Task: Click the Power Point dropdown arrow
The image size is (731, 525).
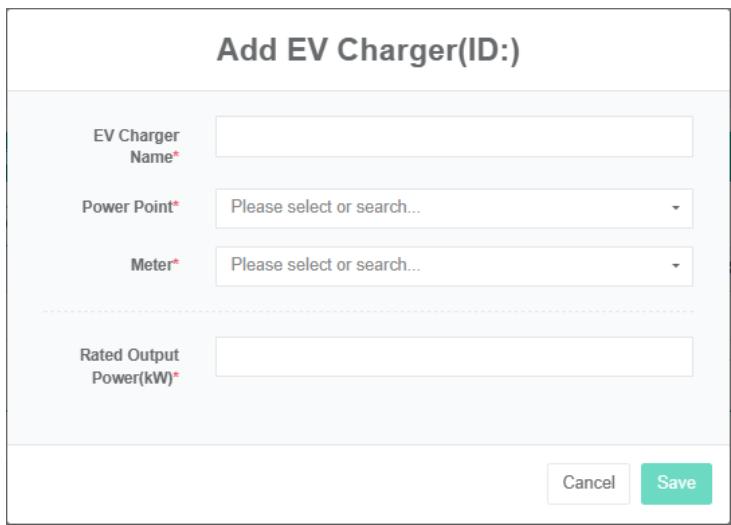Action: (675, 208)
